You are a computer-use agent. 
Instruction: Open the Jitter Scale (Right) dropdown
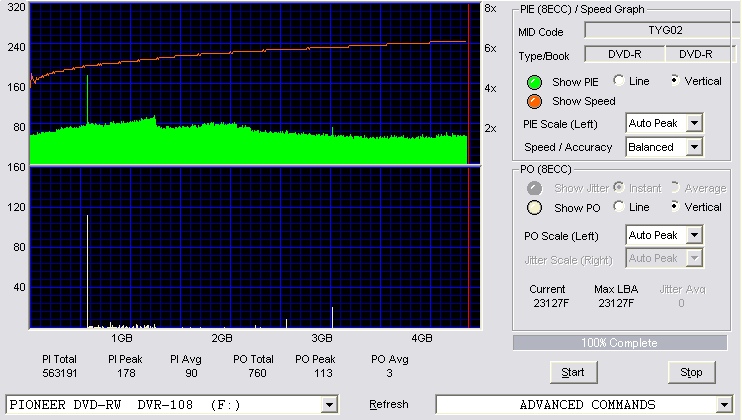[x=694, y=258]
